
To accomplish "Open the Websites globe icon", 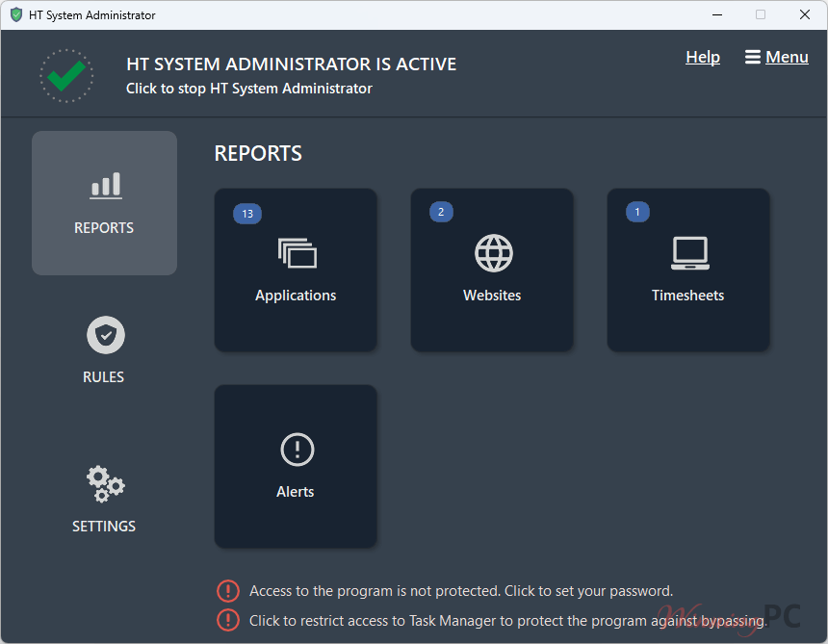I will point(494,253).
